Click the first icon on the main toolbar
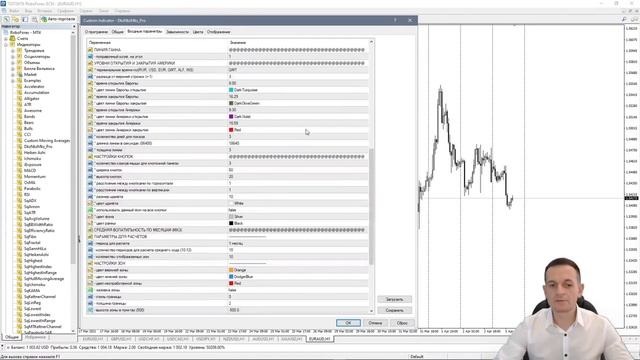 point(7,19)
